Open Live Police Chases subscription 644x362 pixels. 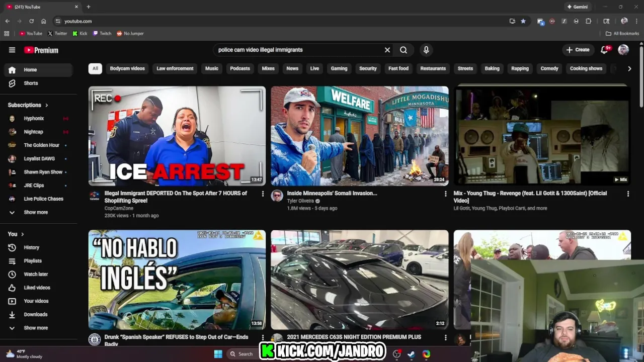(39, 199)
